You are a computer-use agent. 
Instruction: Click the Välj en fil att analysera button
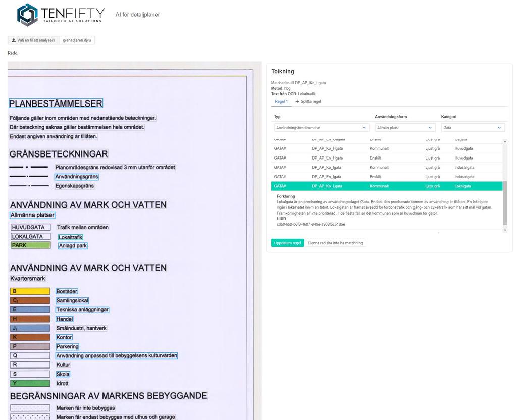[x=33, y=40]
